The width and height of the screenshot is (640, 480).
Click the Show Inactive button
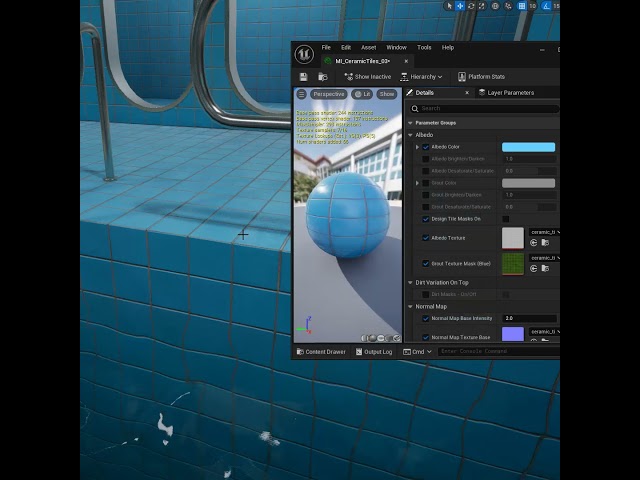367,77
